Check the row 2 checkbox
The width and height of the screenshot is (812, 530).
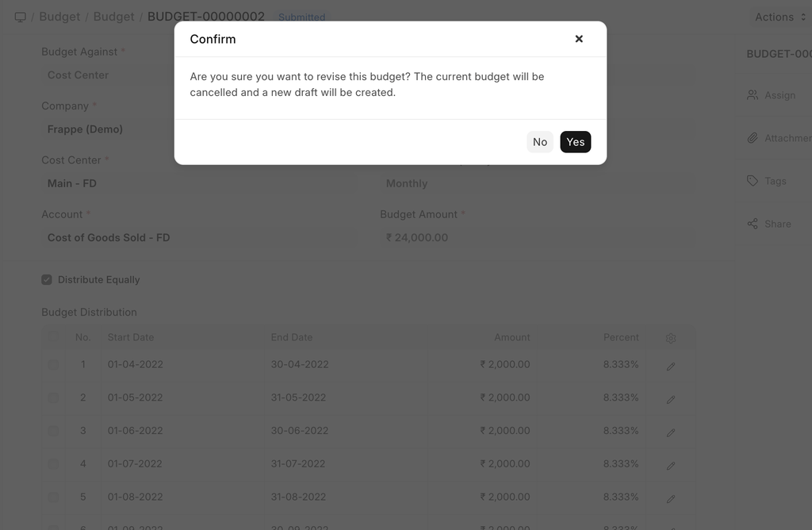[53, 397]
